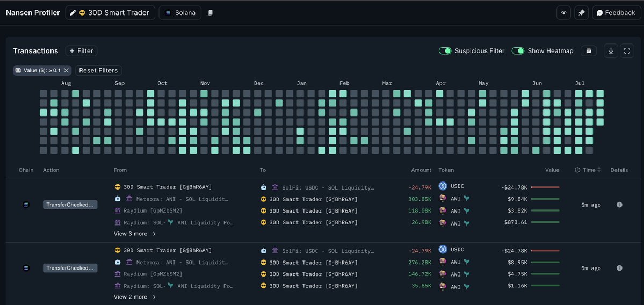
Task: Add a new Filter
Action: click(x=81, y=51)
